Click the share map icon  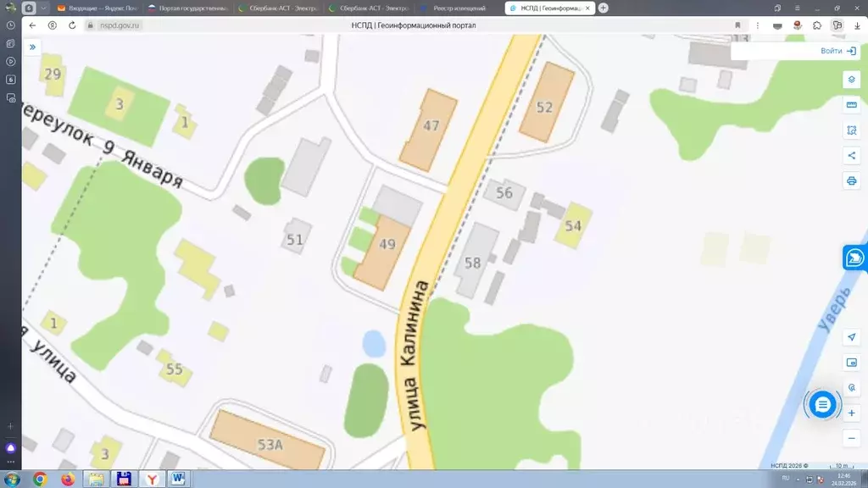click(x=851, y=156)
